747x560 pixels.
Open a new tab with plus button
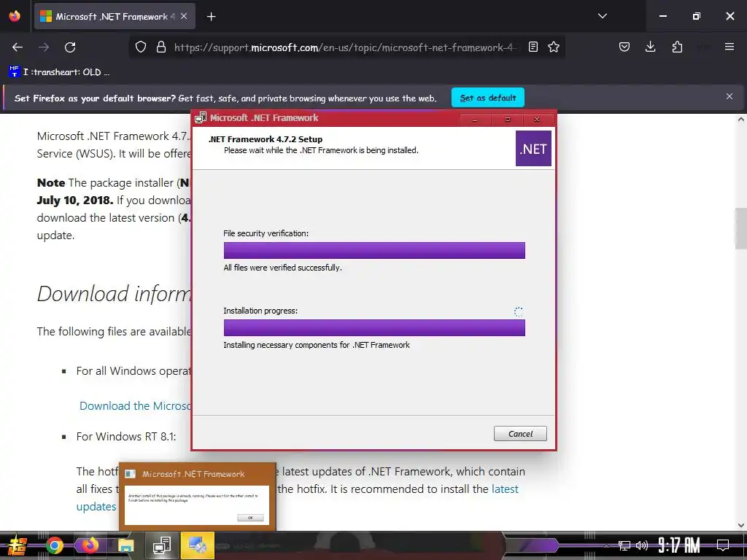point(212,17)
